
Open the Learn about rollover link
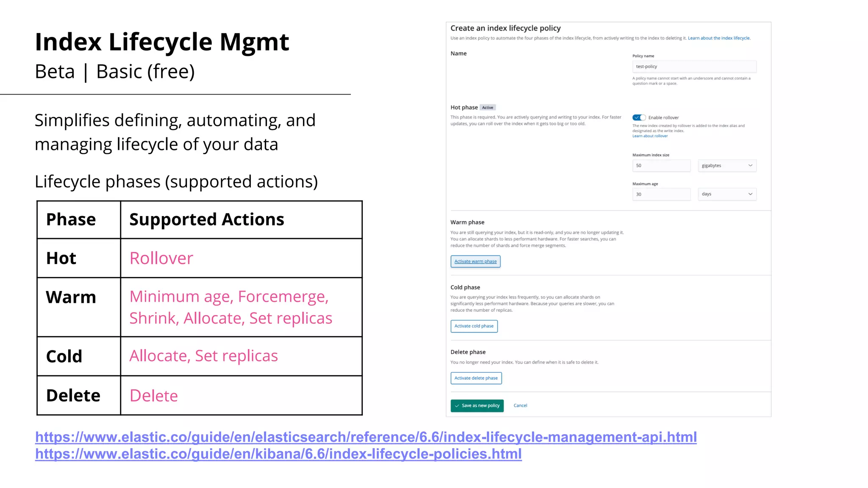650,136
